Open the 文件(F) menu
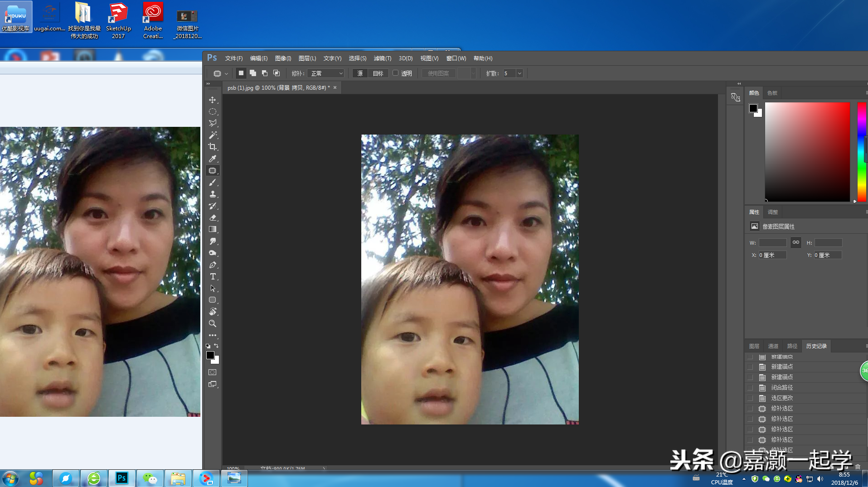This screenshot has height=487, width=868. (234, 58)
